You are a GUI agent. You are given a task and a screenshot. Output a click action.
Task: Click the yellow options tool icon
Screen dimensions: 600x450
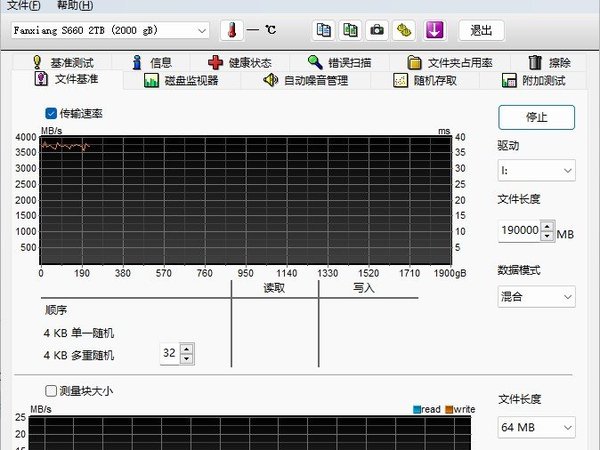pyautogui.click(x=404, y=30)
